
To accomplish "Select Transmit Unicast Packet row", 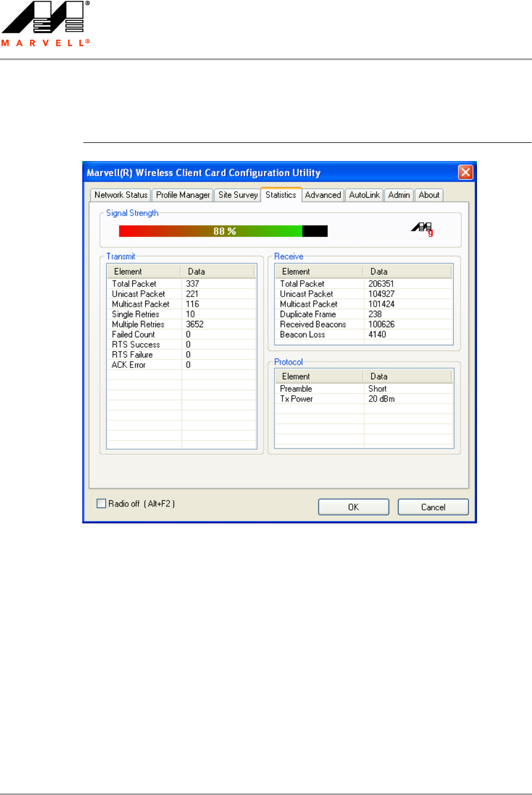I will click(181, 294).
